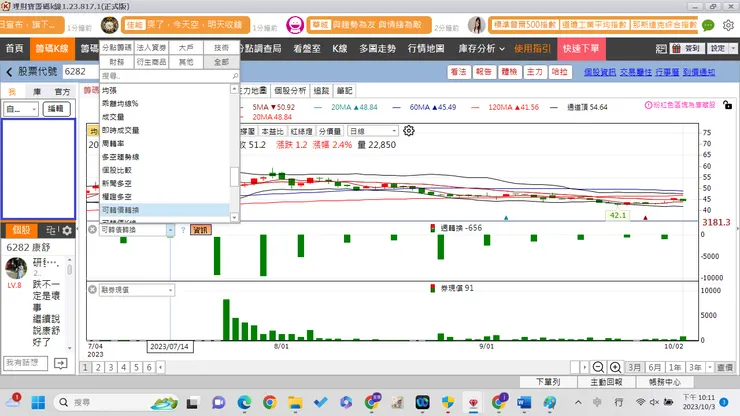
Task: Toggle the chart lock padlock icon
Action: (727, 105)
